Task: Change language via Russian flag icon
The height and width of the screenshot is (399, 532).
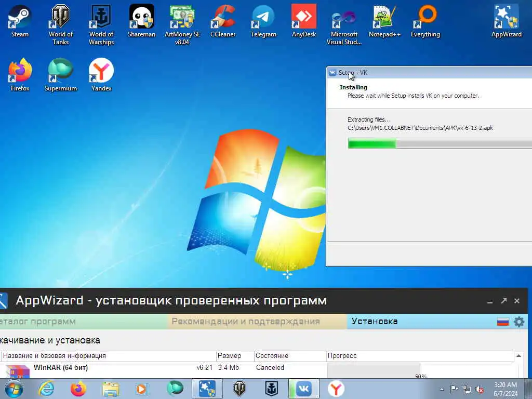Action: pyautogui.click(x=503, y=322)
